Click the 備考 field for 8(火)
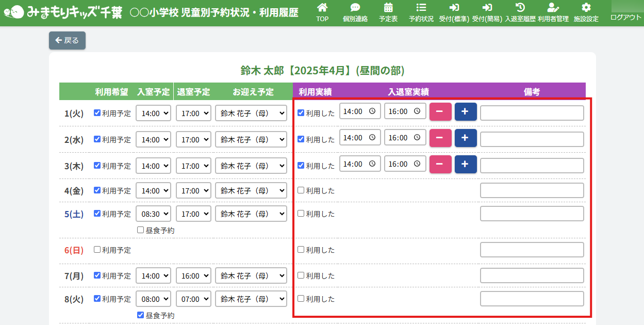Viewport: 644px width, 325px height. (x=532, y=299)
